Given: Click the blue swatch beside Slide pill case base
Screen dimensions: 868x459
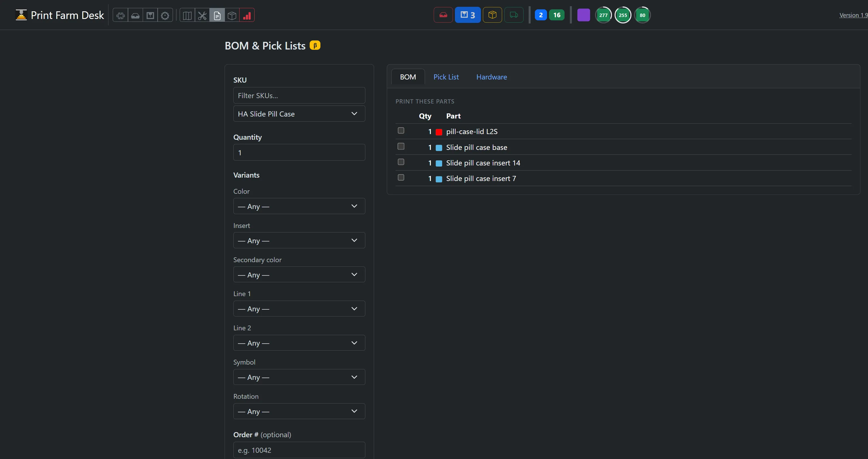Looking at the screenshot, I should [x=439, y=148].
